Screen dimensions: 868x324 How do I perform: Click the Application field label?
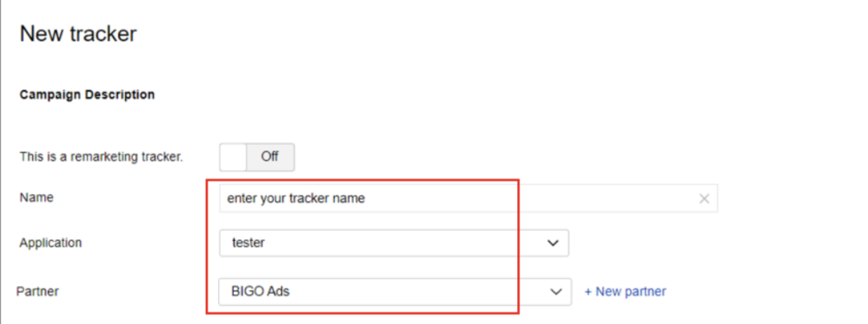pos(51,243)
